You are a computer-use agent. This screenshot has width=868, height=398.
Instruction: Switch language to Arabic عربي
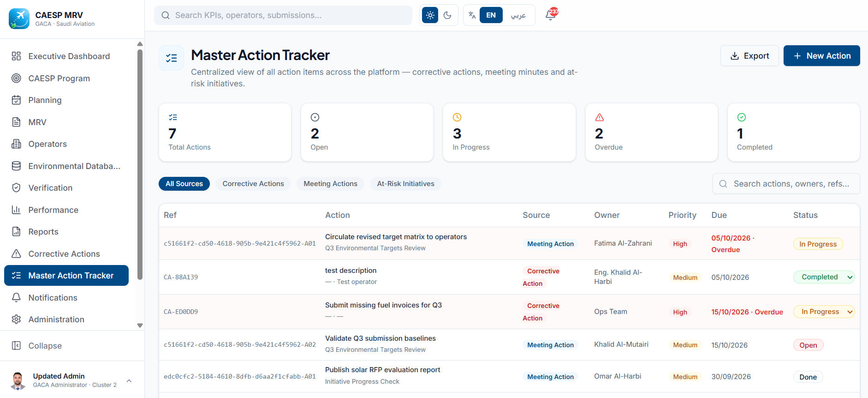[518, 15]
